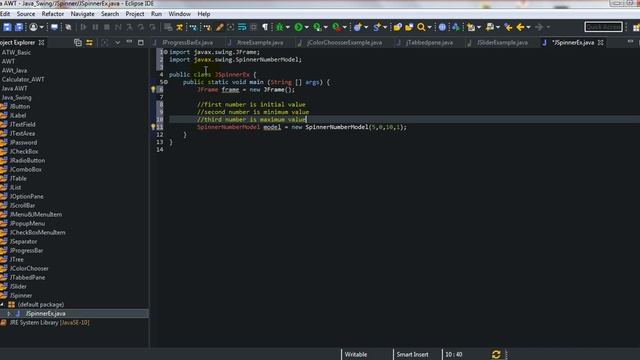Viewport: 640px width, 360px height.
Task: Click the Skip All Breakpoints icon
Action: (x=68, y=27)
